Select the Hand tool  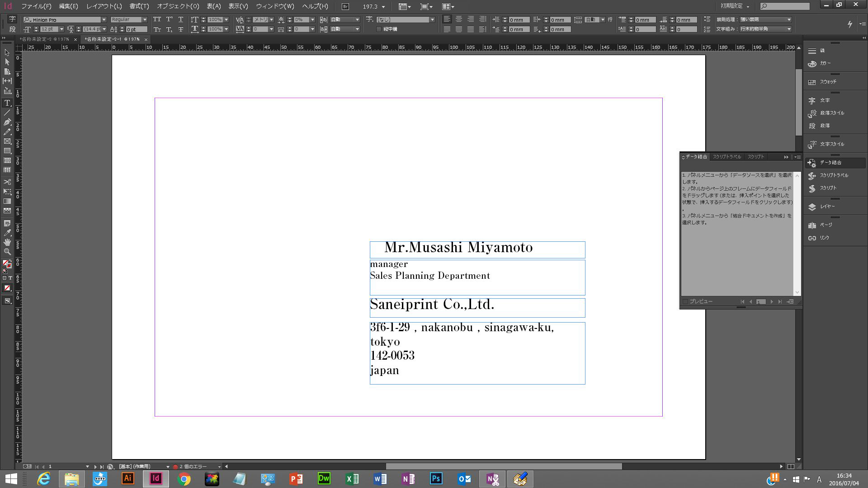coord(7,242)
